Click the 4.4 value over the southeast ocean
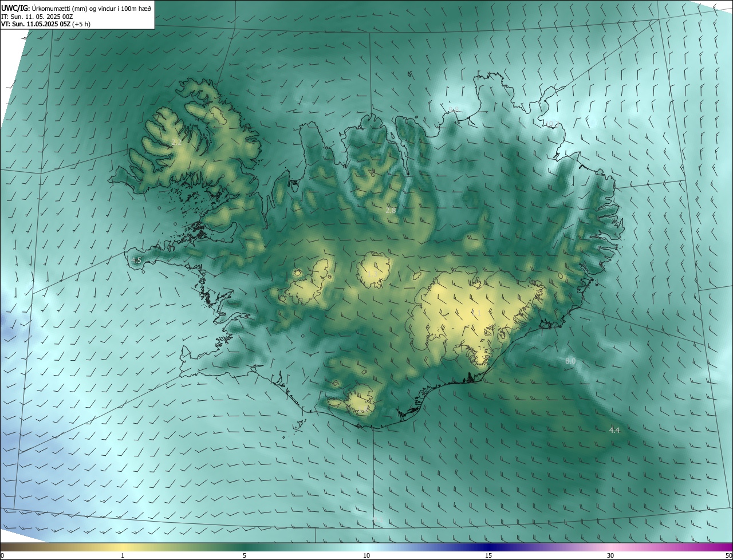 614,430
